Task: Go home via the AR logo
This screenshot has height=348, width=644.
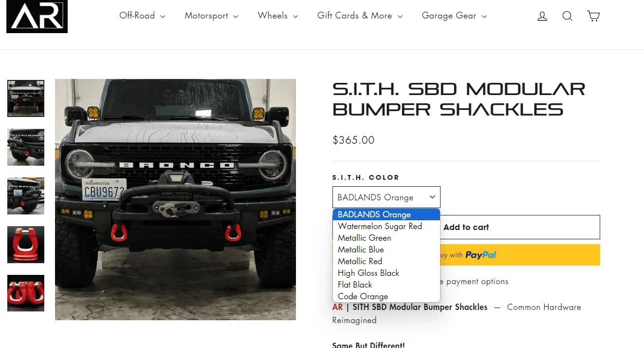Action: point(37,17)
